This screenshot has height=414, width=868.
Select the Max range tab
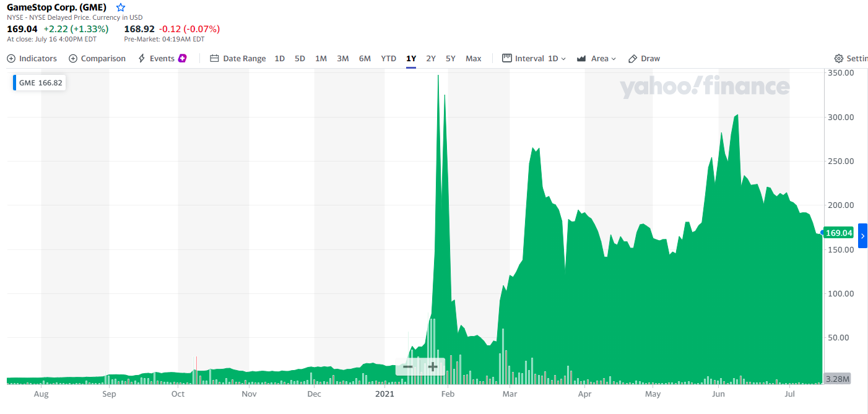[474, 58]
